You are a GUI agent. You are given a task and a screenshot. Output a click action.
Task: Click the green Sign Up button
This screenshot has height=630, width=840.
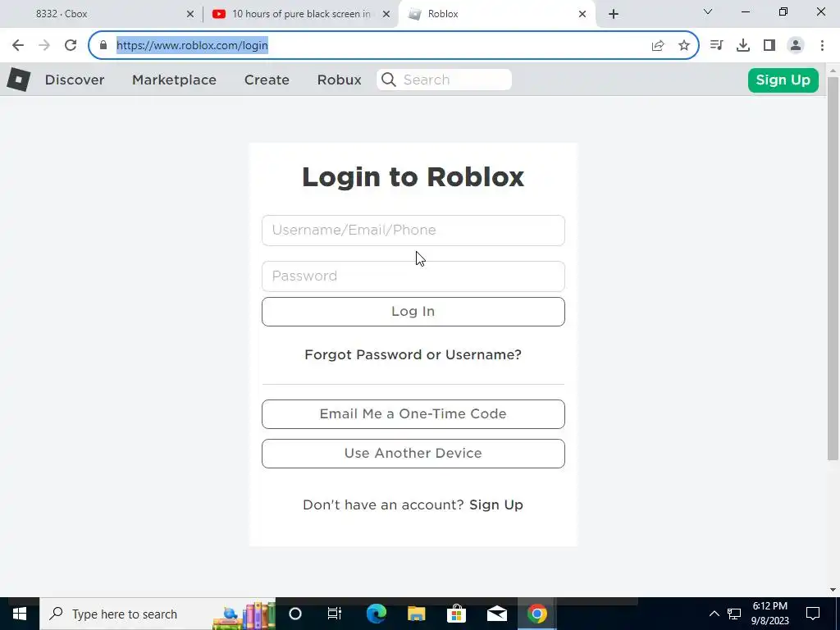(x=783, y=80)
